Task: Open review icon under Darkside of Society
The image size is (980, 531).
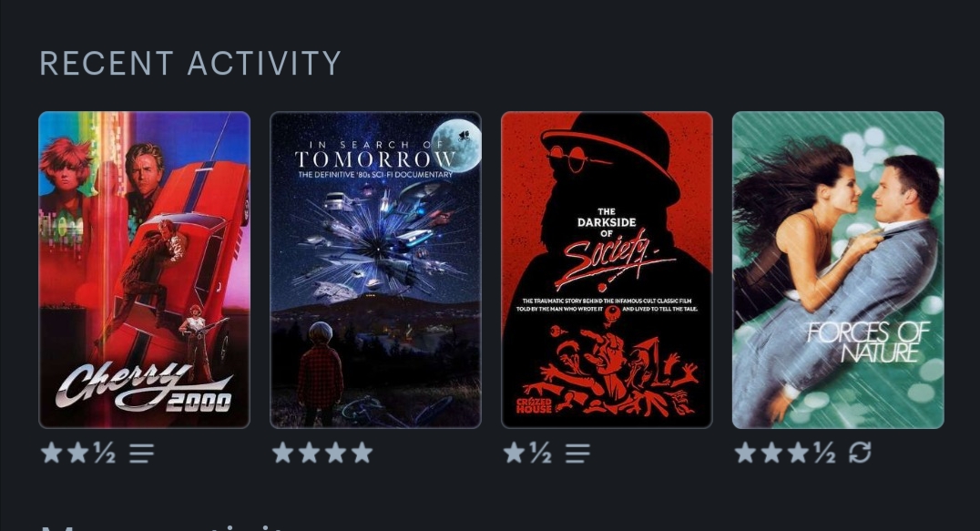Action: 577,453
